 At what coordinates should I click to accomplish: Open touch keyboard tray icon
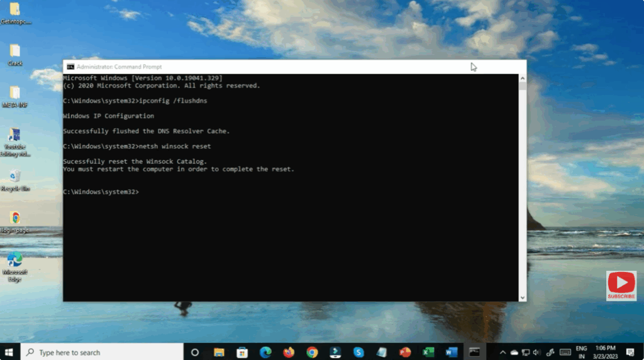[565, 352]
